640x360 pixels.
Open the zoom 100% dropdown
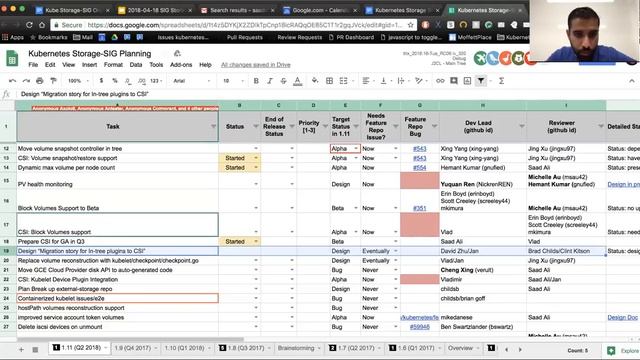pyautogui.click(x=78, y=81)
